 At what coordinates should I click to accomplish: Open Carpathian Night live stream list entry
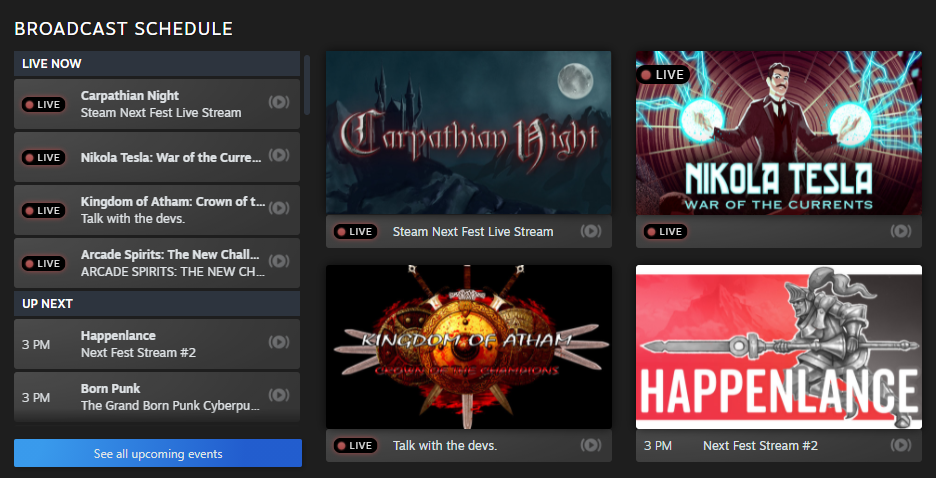pos(160,104)
